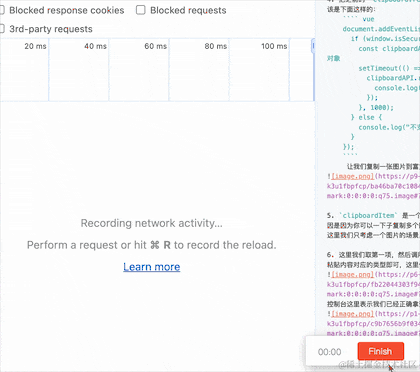420x372 pixels.
Task: Open the Learn more link
Action: [x=152, y=267]
